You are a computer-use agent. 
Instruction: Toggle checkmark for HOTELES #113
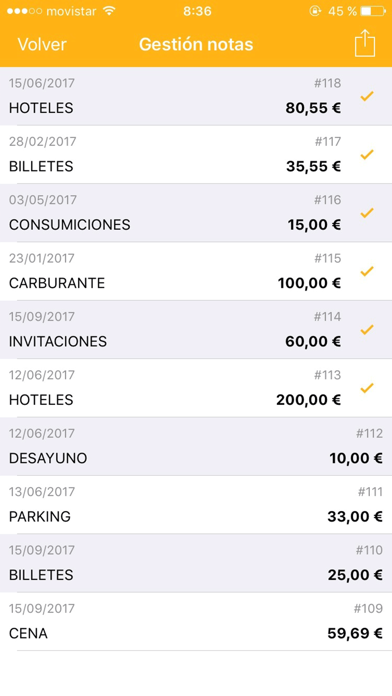(x=367, y=388)
